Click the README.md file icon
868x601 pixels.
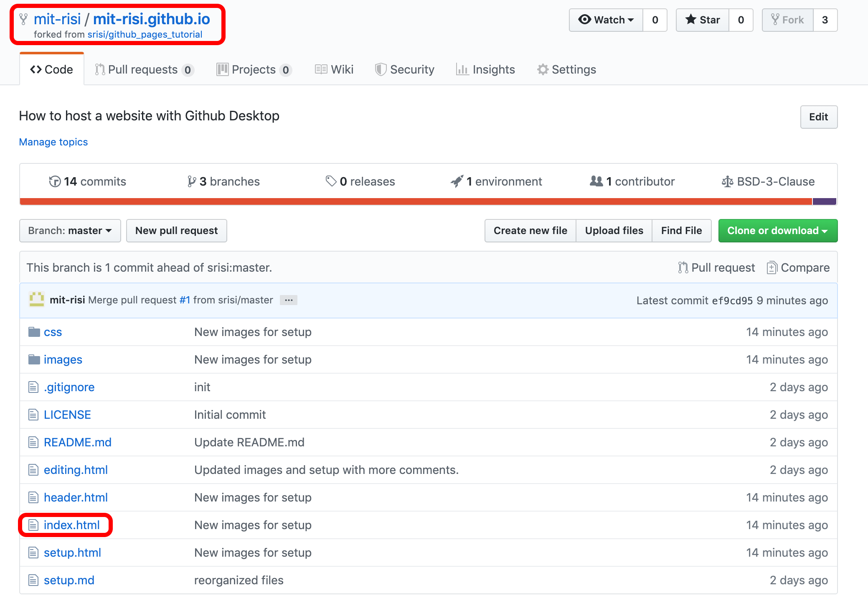[x=33, y=442]
